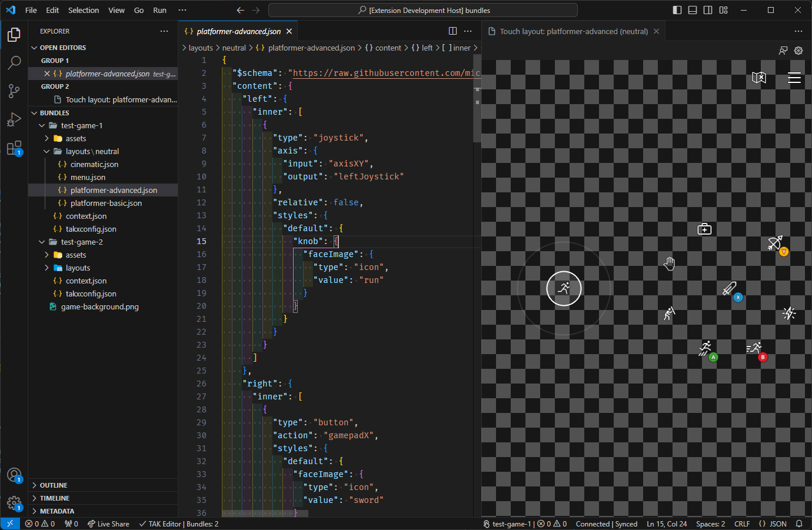Close the platformer-advanced.json tab

point(289,31)
